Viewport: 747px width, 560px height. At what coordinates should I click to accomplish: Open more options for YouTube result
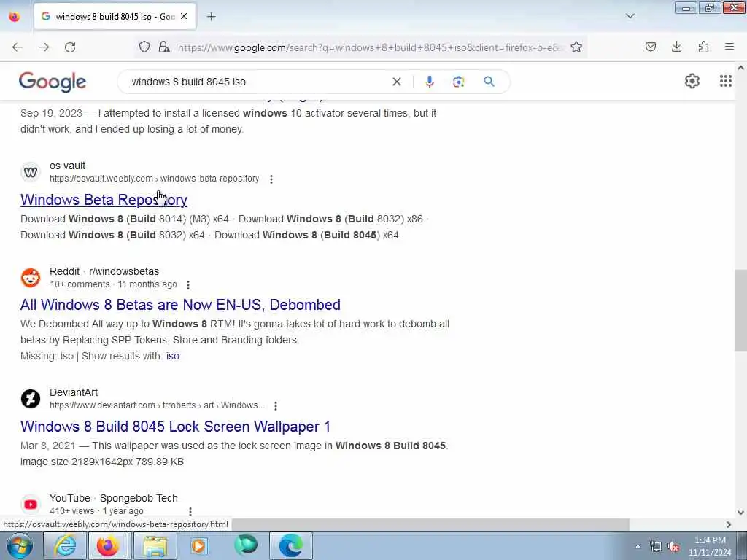point(190,511)
